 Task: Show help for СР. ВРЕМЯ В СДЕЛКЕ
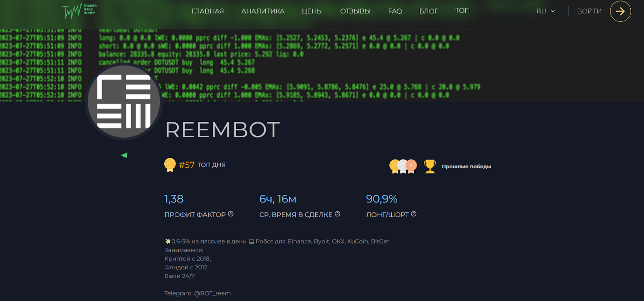click(x=337, y=214)
